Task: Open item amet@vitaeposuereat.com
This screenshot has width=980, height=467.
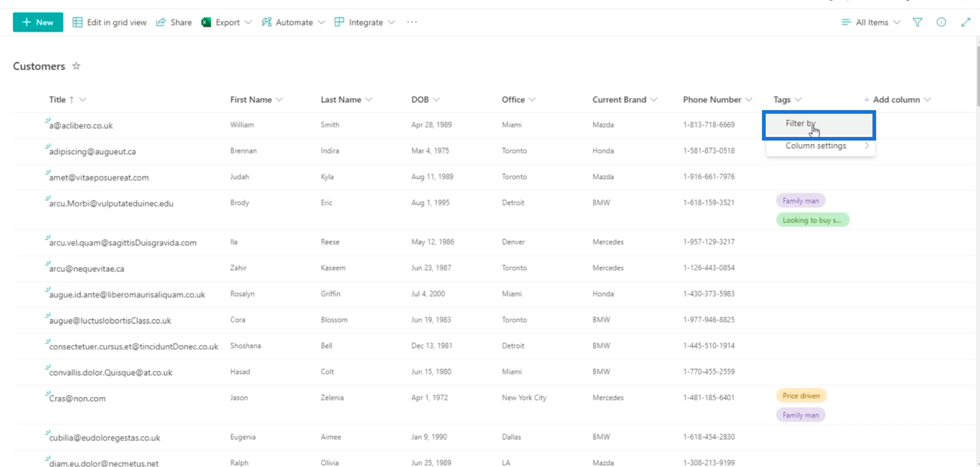Action: click(99, 178)
